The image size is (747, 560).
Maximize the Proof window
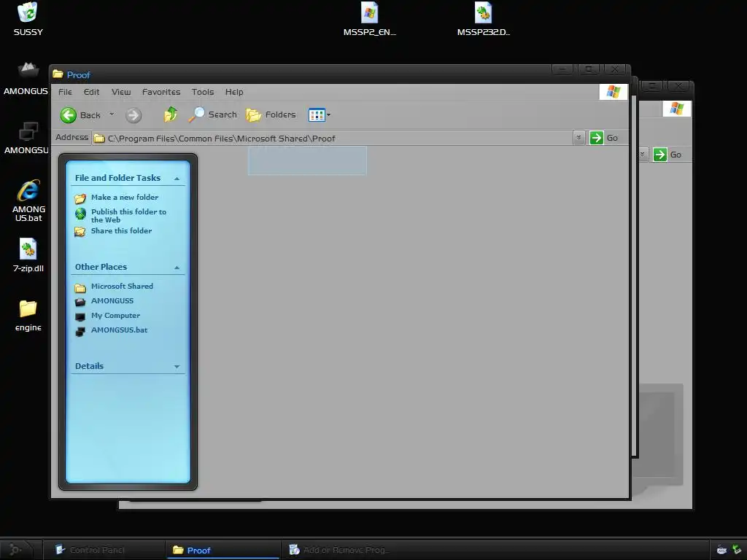click(589, 69)
